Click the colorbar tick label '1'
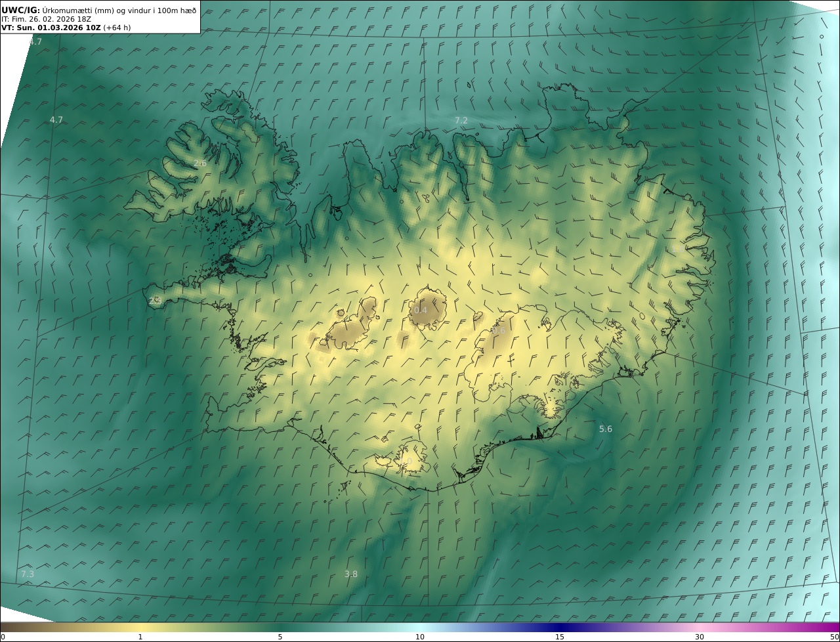The height and width of the screenshot is (642, 840). tap(140, 637)
